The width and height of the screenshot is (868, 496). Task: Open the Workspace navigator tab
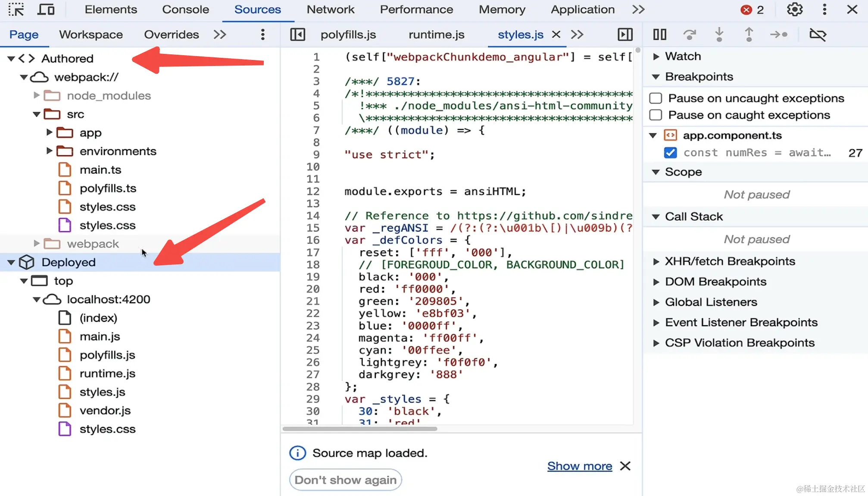[91, 35]
